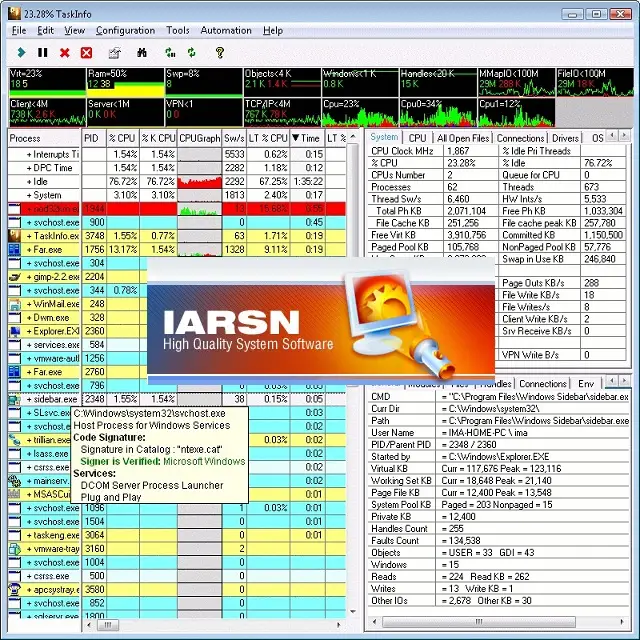Click the apcsystray process icon
Viewport: 640px width, 640px height.
[15, 590]
